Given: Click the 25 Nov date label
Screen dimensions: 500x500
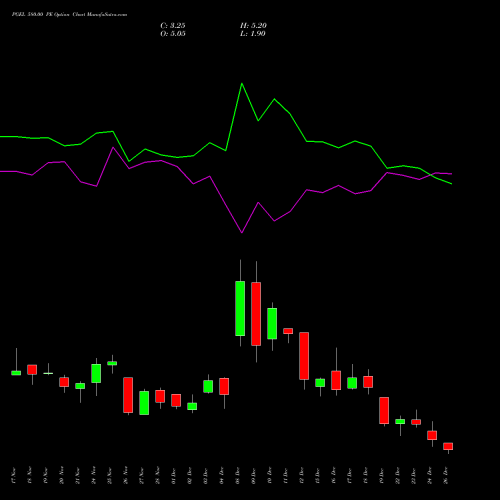Looking at the screenshot, I should [109, 476].
